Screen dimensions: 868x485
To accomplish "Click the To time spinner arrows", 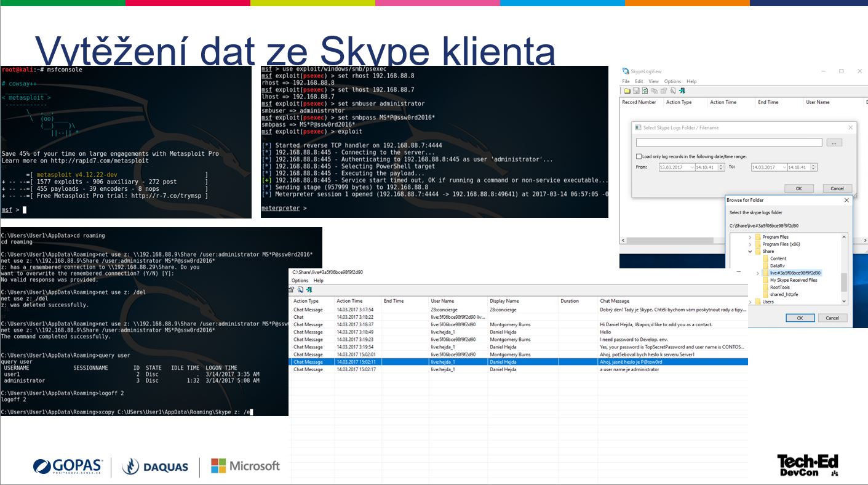I will [813, 167].
